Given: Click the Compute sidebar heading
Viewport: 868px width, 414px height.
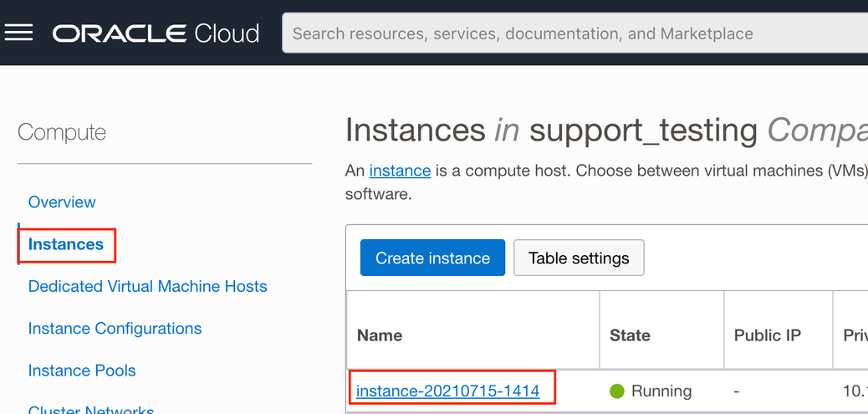Looking at the screenshot, I should coord(62,132).
